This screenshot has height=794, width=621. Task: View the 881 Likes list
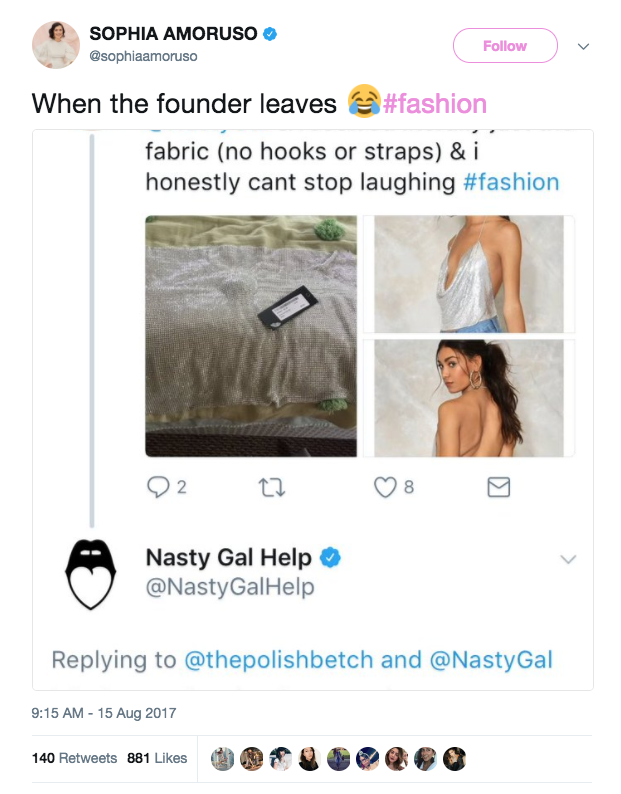coord(157,758)
